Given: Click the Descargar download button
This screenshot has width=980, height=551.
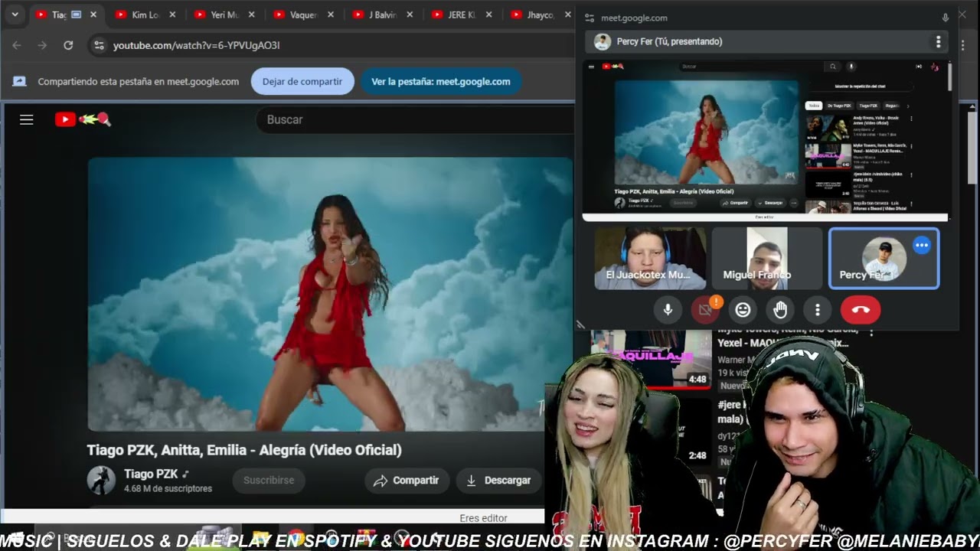Looking at the screenshot, I should 498,481.
